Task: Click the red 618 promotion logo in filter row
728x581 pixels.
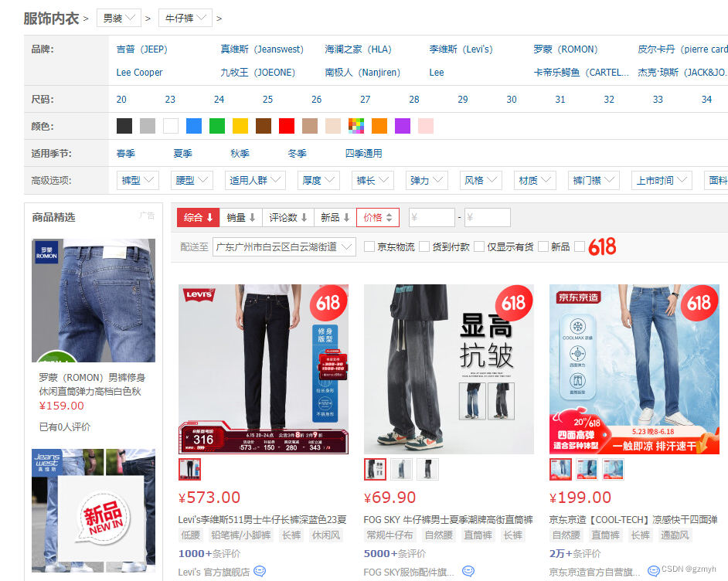Action: point(602,246)
